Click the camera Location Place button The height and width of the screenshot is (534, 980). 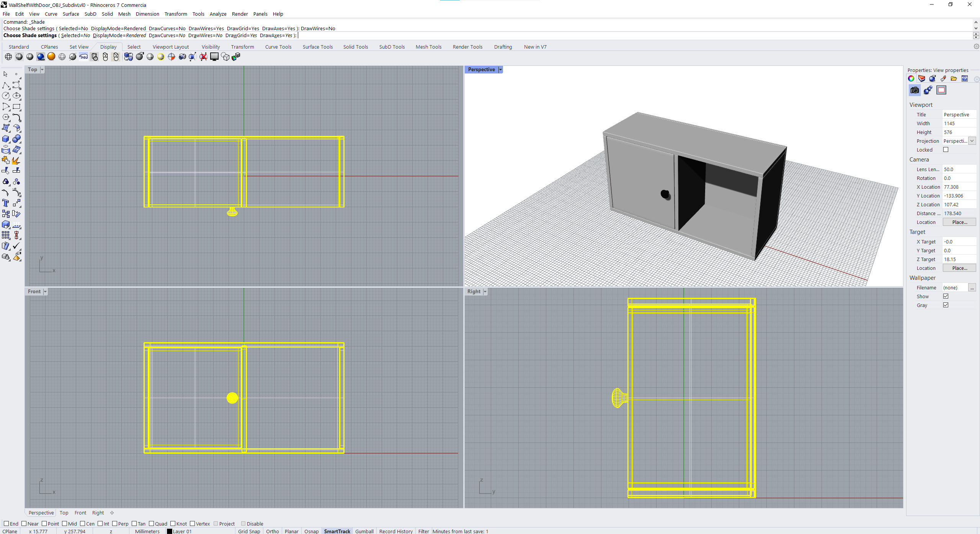pyautogui.click(x=959, y=222)
